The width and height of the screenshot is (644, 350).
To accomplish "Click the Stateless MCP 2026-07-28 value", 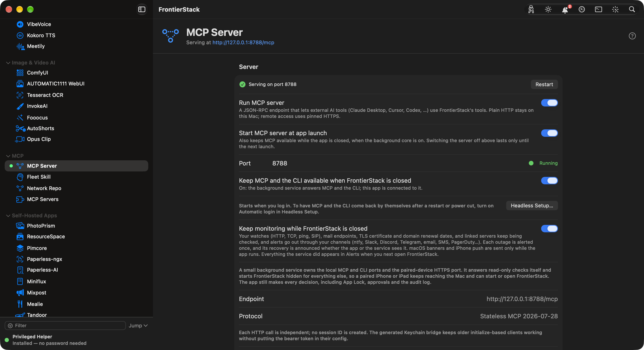I will [x=519, y=316].
